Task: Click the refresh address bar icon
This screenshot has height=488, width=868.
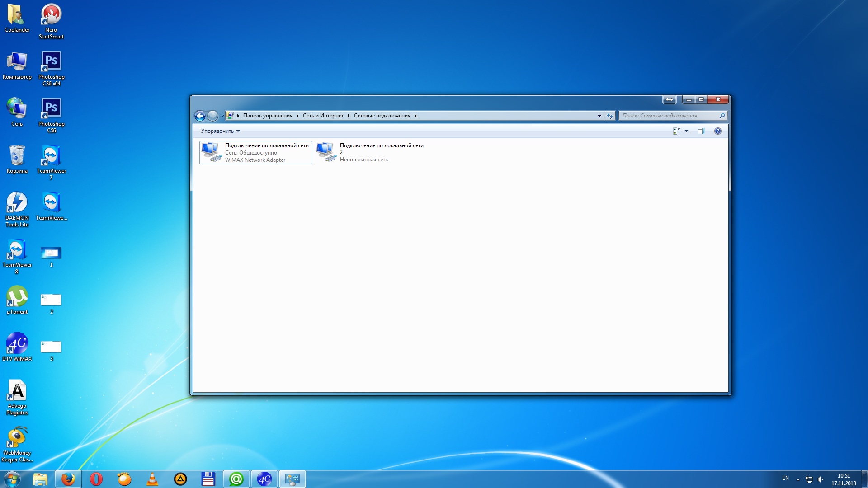Action: point(610,116)
